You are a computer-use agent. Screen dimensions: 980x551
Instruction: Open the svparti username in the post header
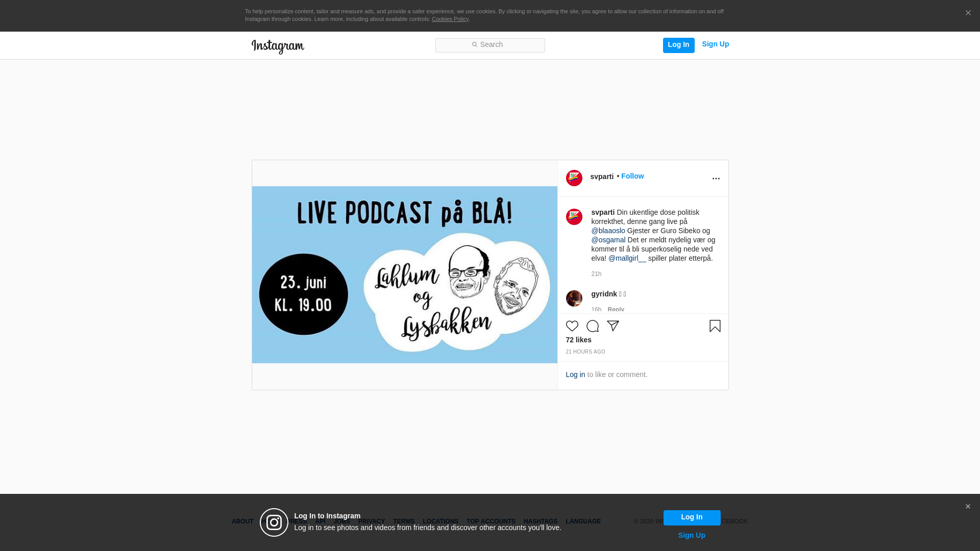602,177
